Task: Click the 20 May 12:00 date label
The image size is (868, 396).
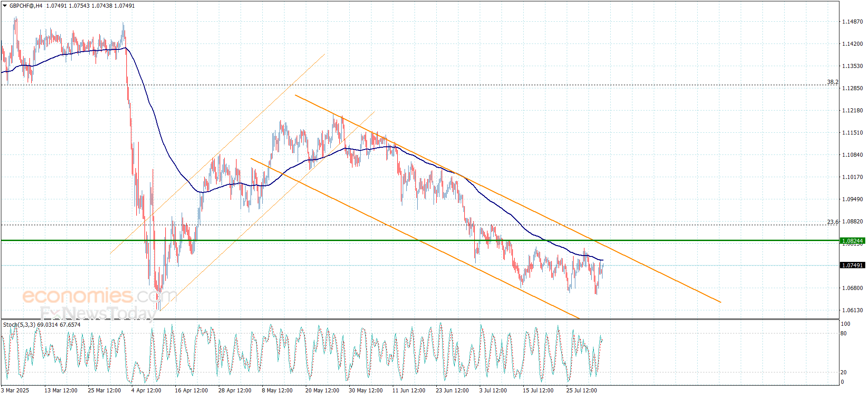Action: (x=322, y=391)
